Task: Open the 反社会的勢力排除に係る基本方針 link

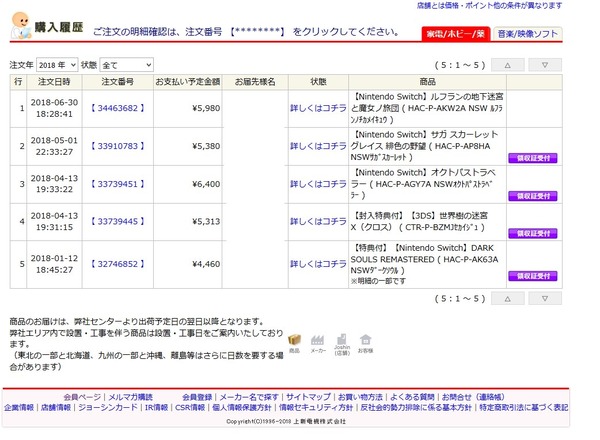Action: [416, 407]
